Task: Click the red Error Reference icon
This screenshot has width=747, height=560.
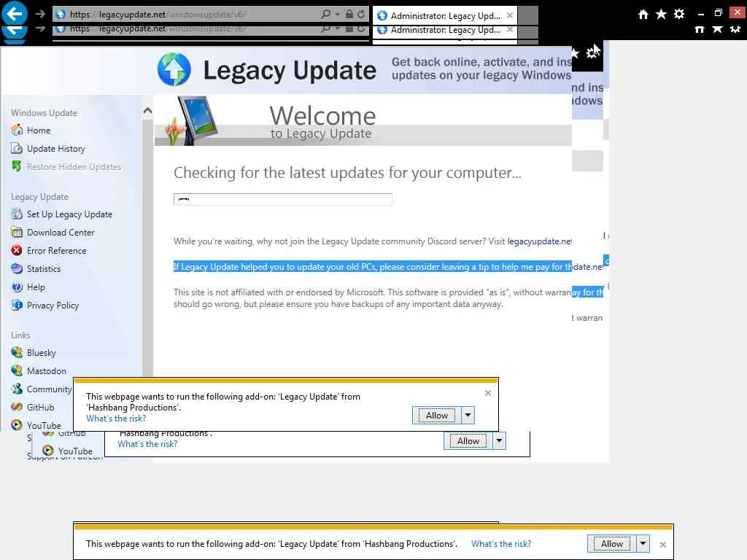Action: (17, 251)
